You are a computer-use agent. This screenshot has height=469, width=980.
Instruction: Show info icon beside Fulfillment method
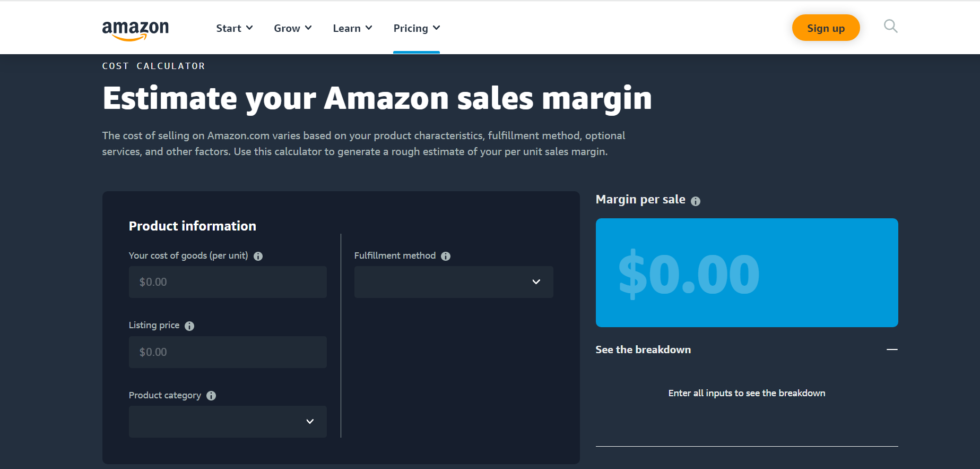tap(446, 256)
